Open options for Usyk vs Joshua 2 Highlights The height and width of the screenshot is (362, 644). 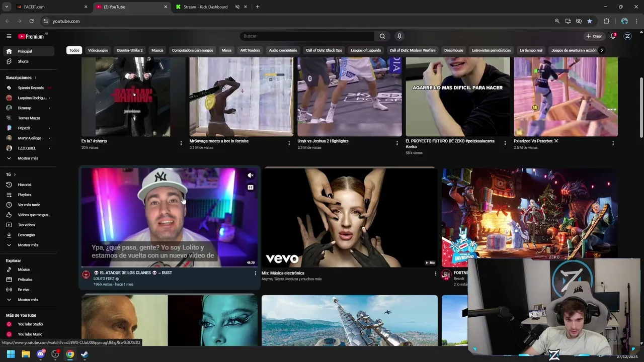coord(397,143)
